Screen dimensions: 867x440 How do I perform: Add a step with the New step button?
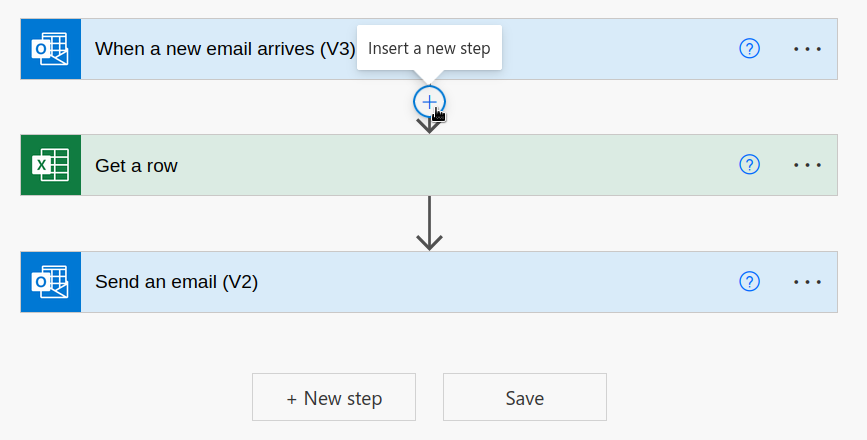tap(334, 397)
